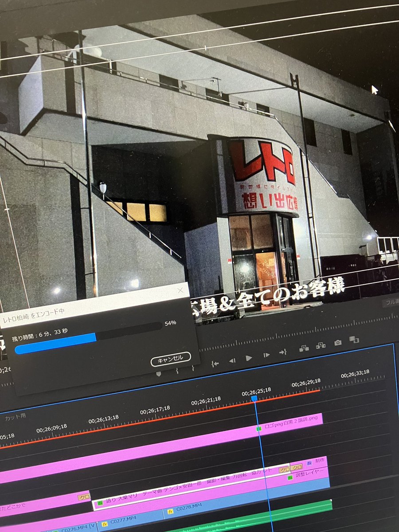
Task: Step forward one frame
Action: tap(266, 355)
